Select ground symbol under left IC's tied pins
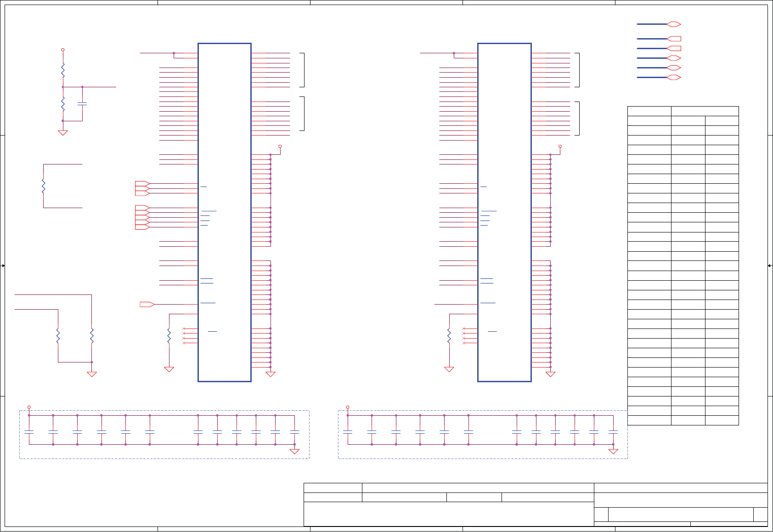The image size is (773, 532). [271, 374]
